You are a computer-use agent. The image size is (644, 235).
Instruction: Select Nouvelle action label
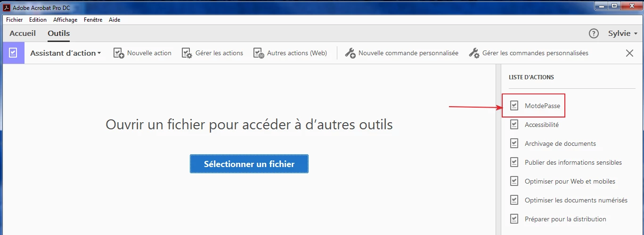point(149,53)
